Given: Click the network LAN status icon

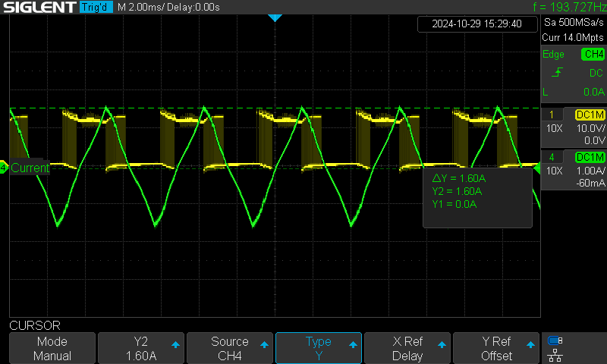Looking at the screenshot, I should click(x=555, y=355).
